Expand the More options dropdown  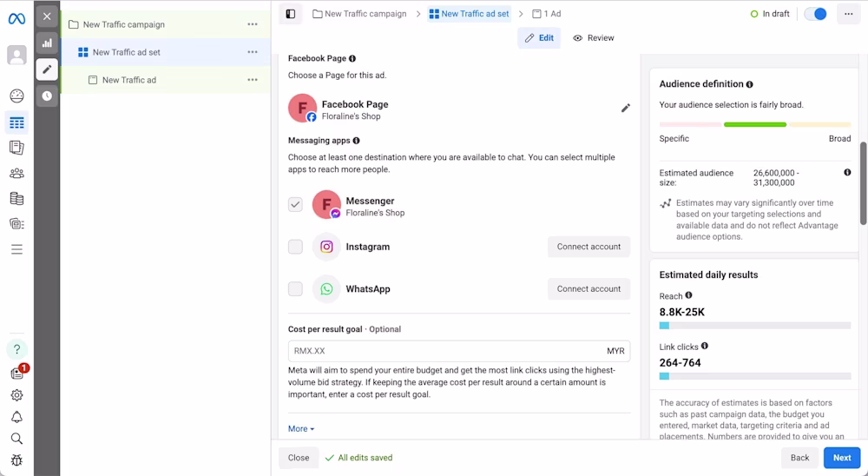[301, 429]
